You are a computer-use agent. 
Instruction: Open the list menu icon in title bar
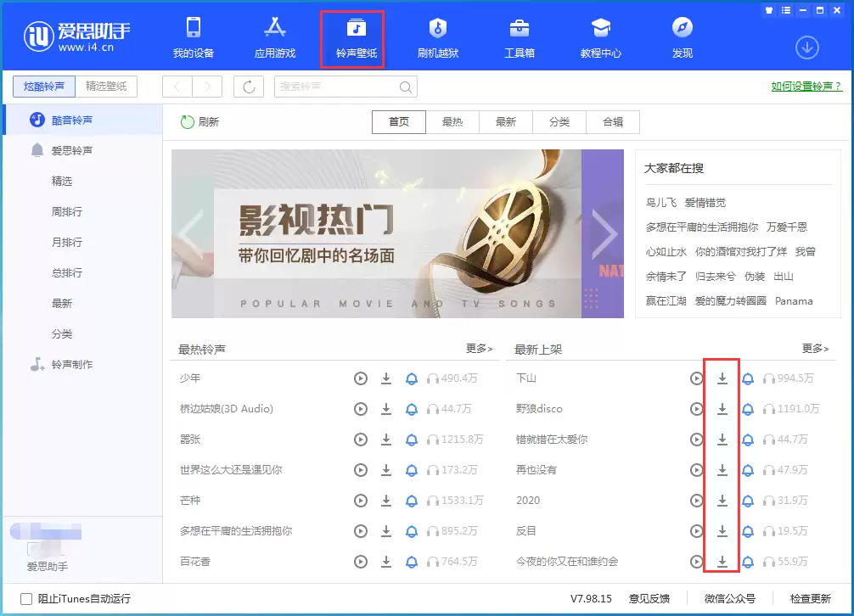click(786, 10)
